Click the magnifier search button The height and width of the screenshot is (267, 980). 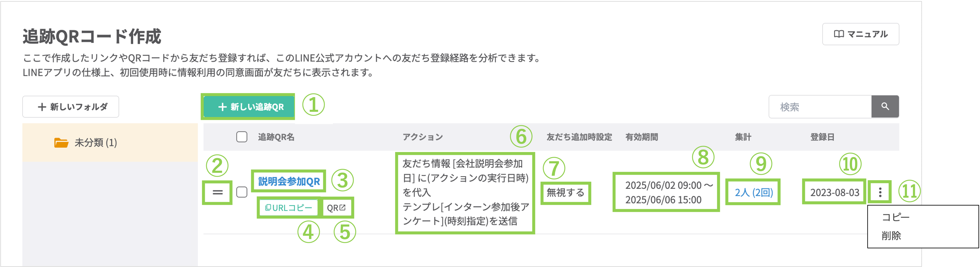tap(885, 107)
